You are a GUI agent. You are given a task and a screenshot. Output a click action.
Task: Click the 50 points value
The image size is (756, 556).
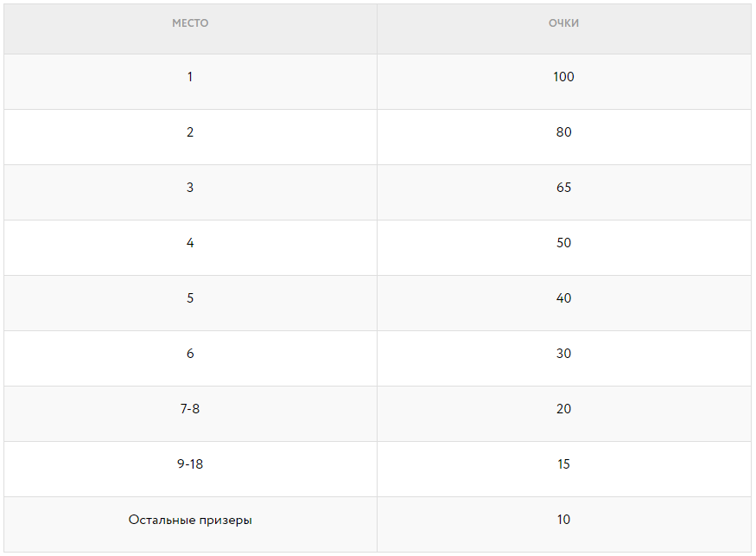coord(563,243)
